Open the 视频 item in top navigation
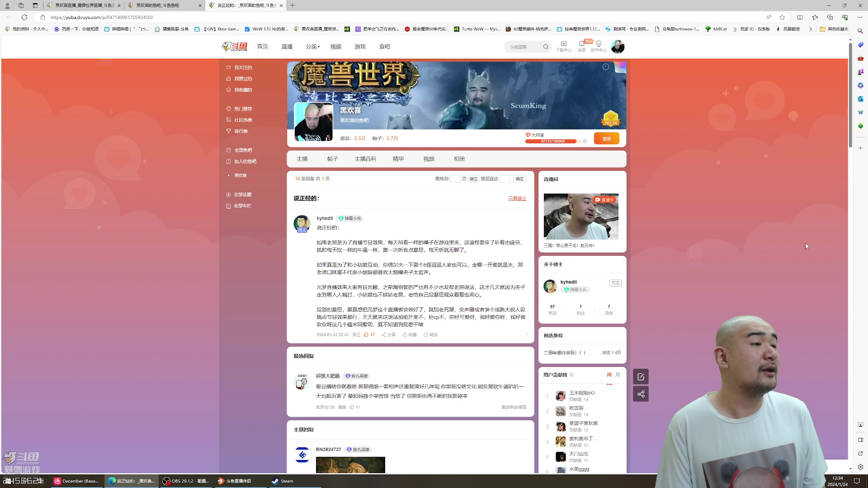Image resolution: width=868 pixels, height=488 pixels. (x=336, y=47)
